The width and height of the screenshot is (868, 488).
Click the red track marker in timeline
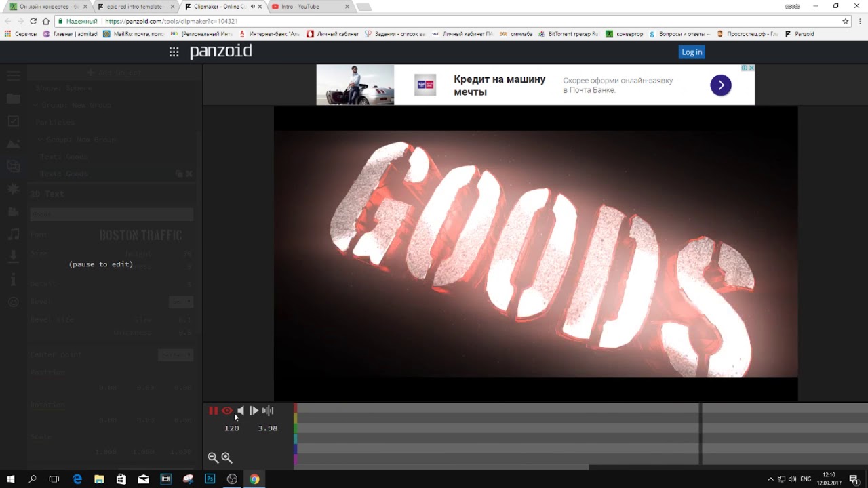coord(295,408)
